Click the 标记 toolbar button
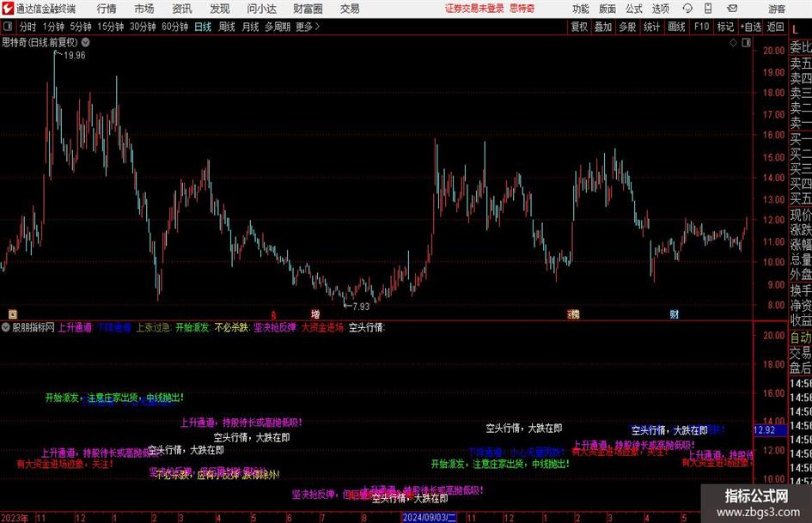 725,27
